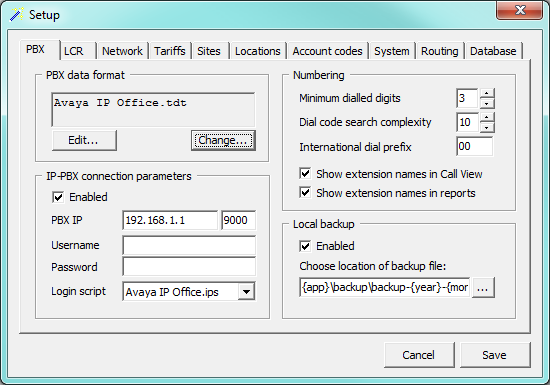The height and width of the screenshot is (385, 550).
Task: Click the Setup wand icon in title bar
Action: pyautogui.click(x=16, y=15)
